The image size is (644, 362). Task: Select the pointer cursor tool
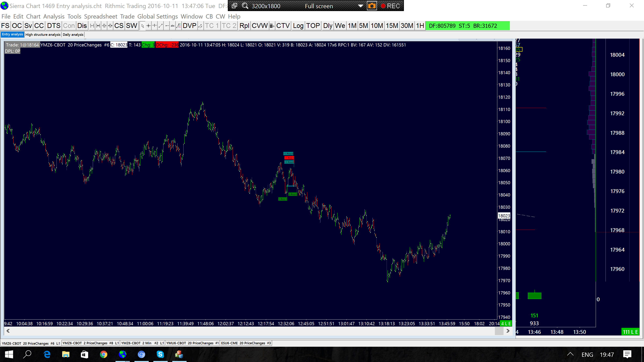142,26
